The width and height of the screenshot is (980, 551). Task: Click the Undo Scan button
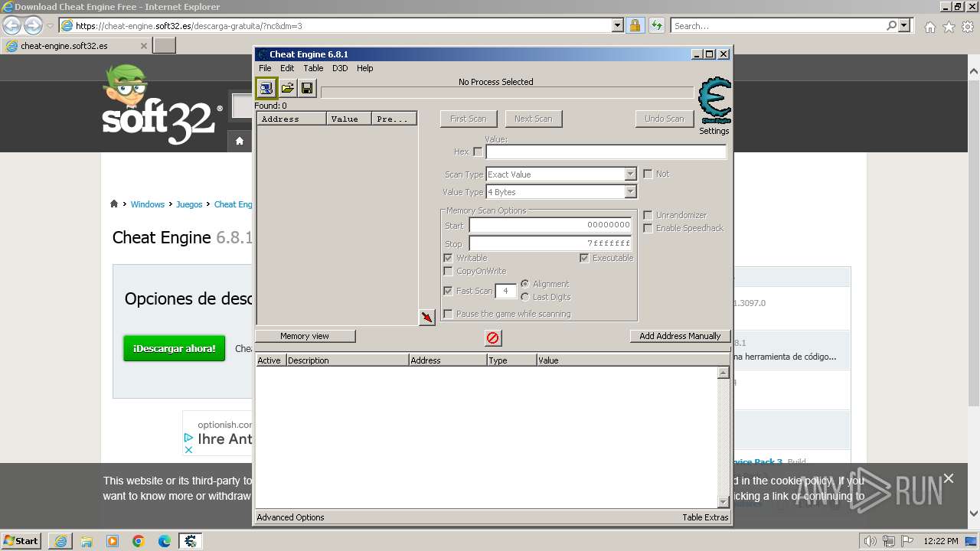click(665, 119)
